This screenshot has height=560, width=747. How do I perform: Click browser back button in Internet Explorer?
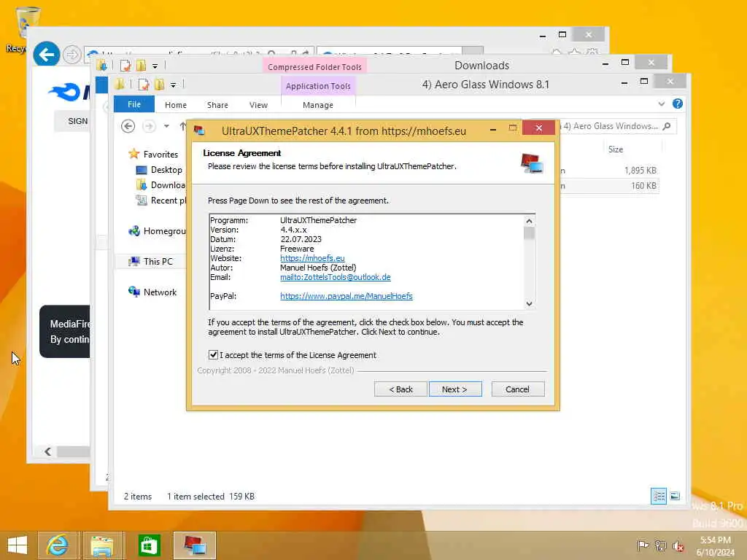click(46, 55)
